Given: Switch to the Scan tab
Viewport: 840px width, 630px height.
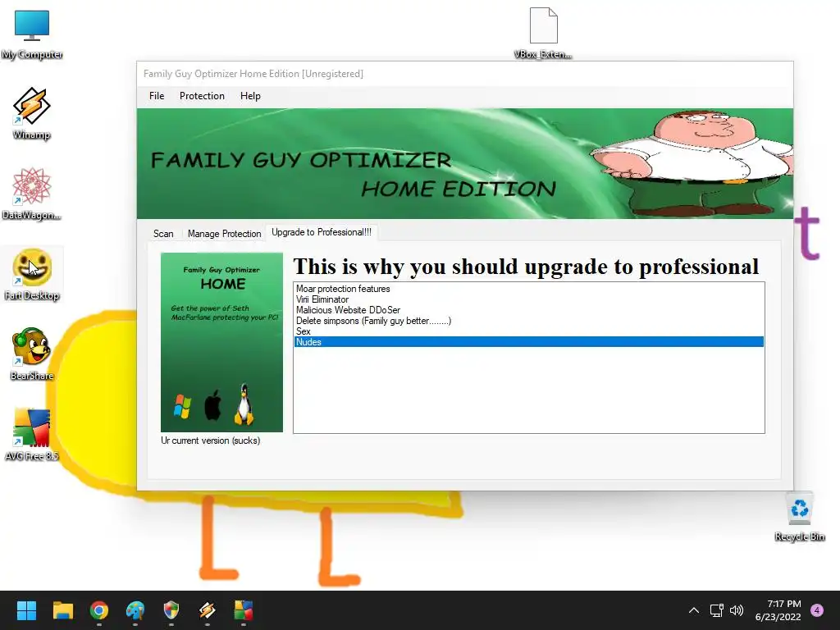Looking at the screenshot, I should 163,234.
